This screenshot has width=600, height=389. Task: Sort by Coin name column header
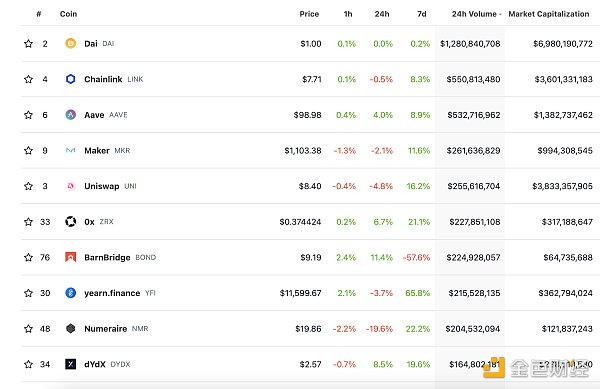click(x=68, y=14)
